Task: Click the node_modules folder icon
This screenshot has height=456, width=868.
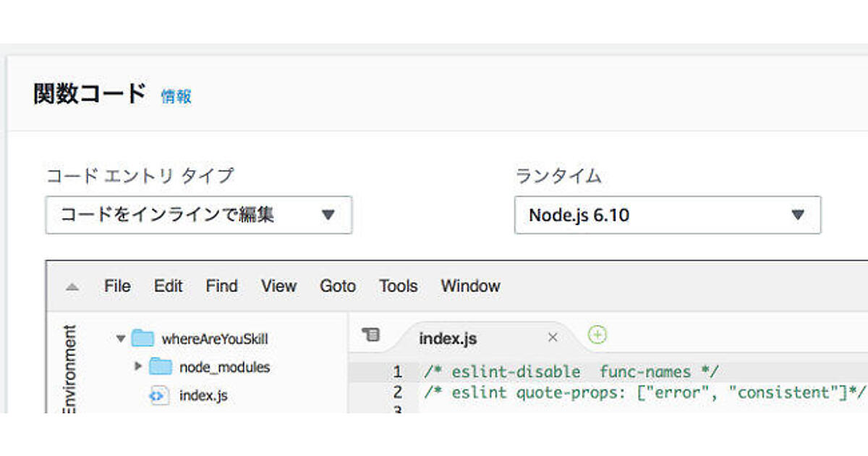Action: pos(161,367)
